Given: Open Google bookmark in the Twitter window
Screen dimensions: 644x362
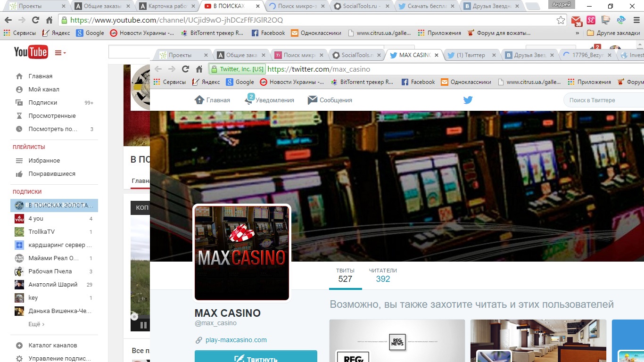Looking at the screenshot, I should point(240,82).
